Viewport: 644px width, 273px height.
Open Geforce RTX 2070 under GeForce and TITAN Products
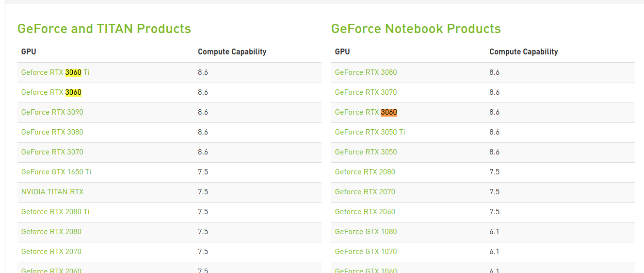coord(51,252)
